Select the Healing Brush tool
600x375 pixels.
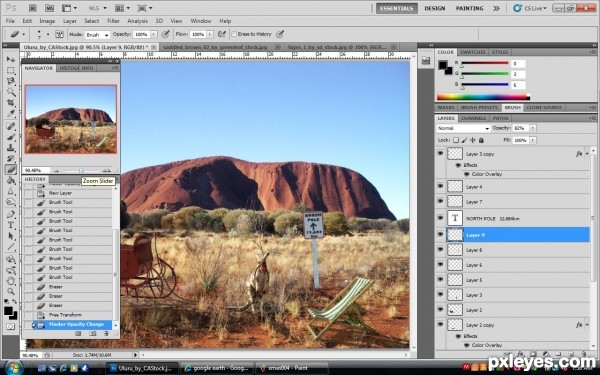point(10,126)
